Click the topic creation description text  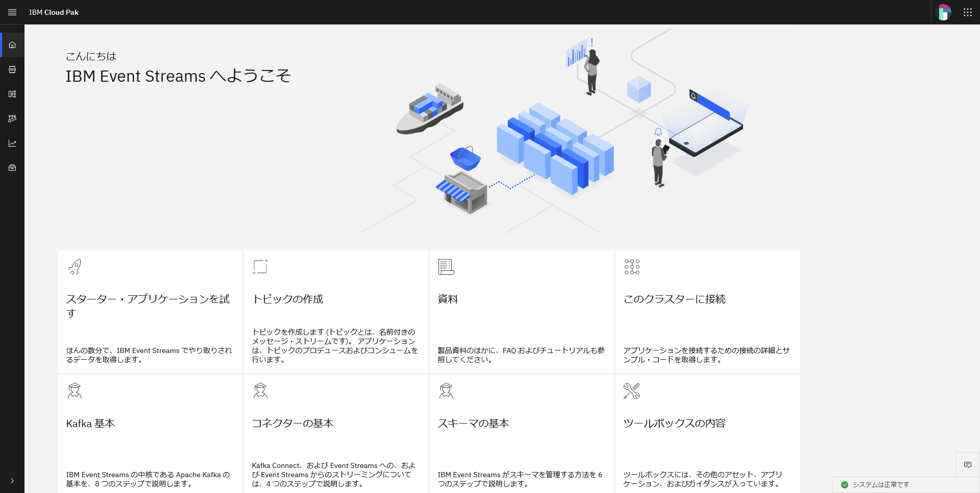[335, 346]
